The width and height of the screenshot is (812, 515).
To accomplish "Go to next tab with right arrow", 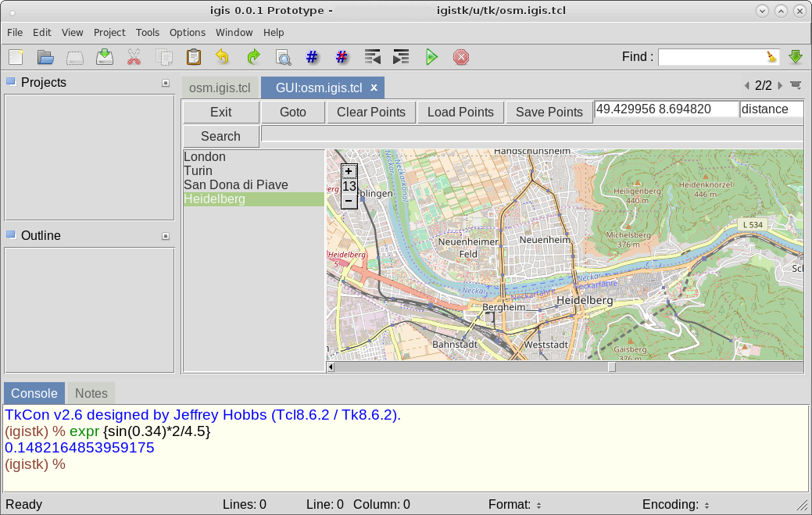I will [x=780, y=85].
